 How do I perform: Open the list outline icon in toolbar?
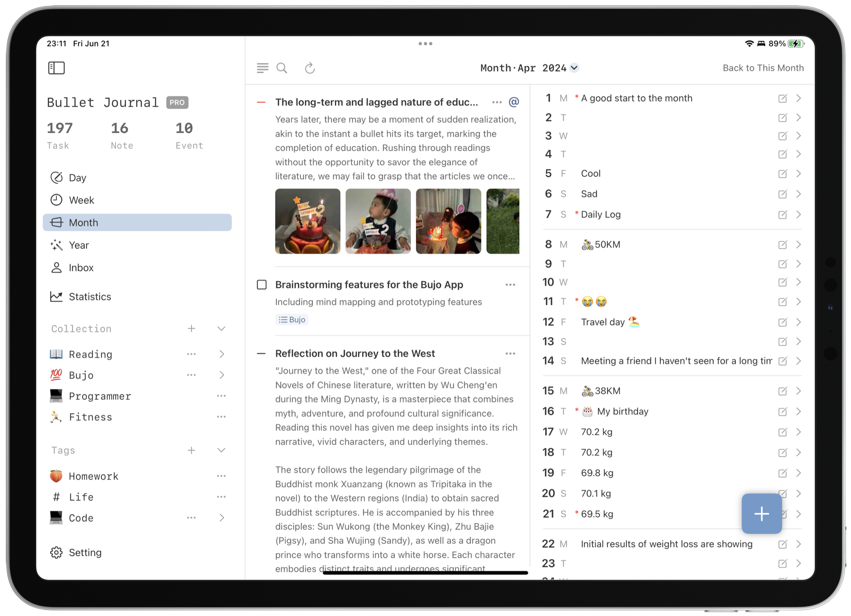click(263, 68)
